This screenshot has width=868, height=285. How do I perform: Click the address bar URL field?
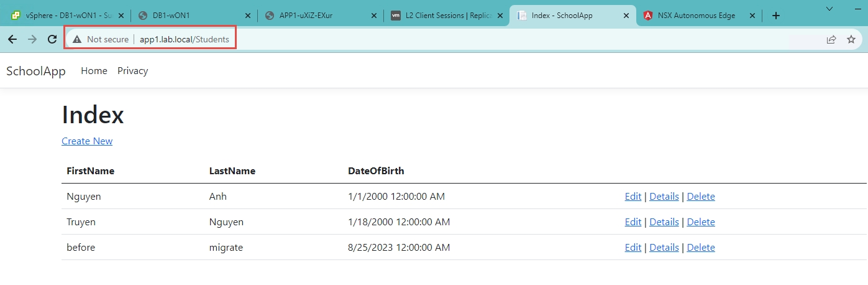pyautogui.click(x=435, y=39)
